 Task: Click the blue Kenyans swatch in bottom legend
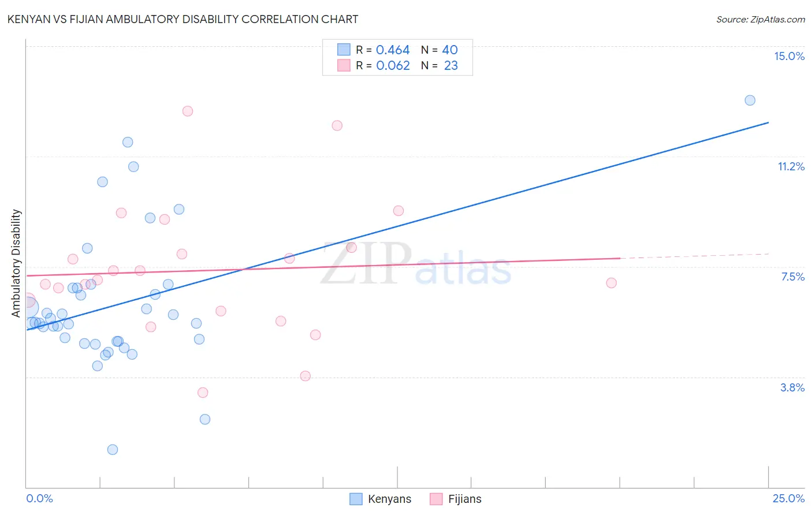(x=356, y=499)
